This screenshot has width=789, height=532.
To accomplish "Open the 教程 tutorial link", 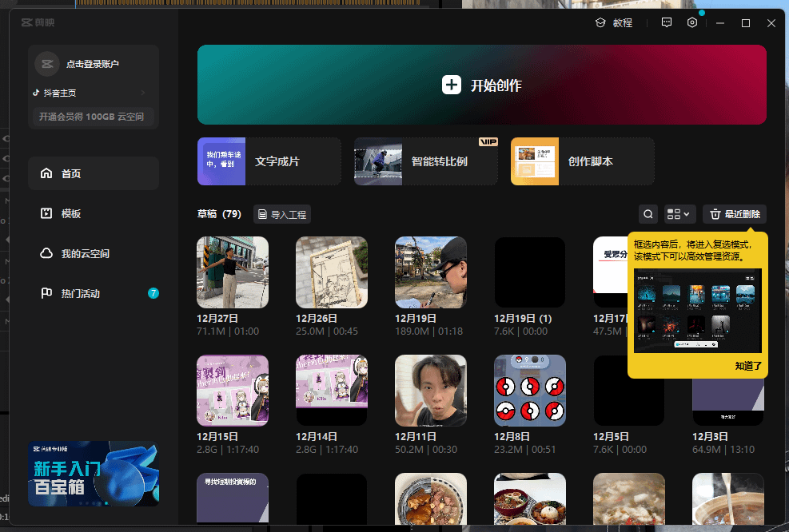I will coord(613,23).
